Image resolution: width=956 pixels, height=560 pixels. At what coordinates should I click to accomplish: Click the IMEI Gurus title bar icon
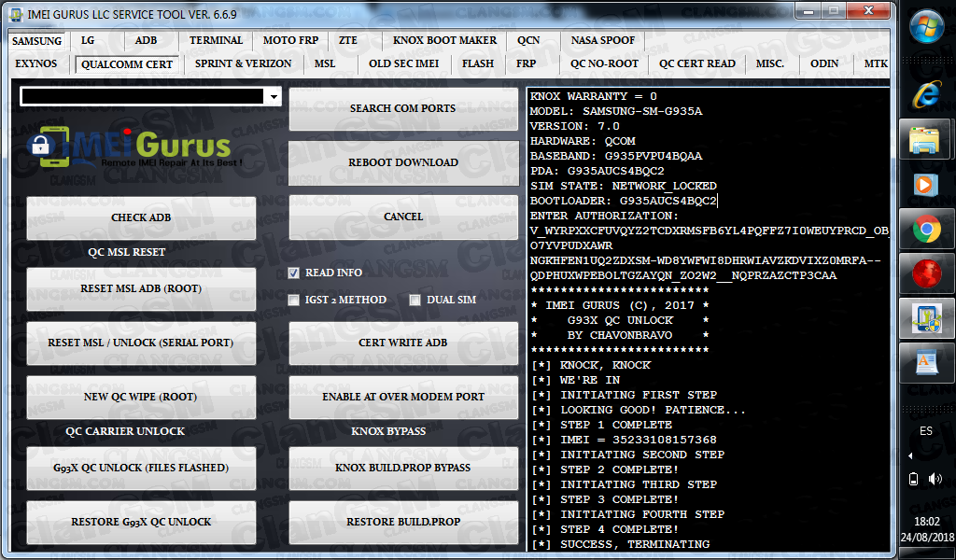[15, 13]
